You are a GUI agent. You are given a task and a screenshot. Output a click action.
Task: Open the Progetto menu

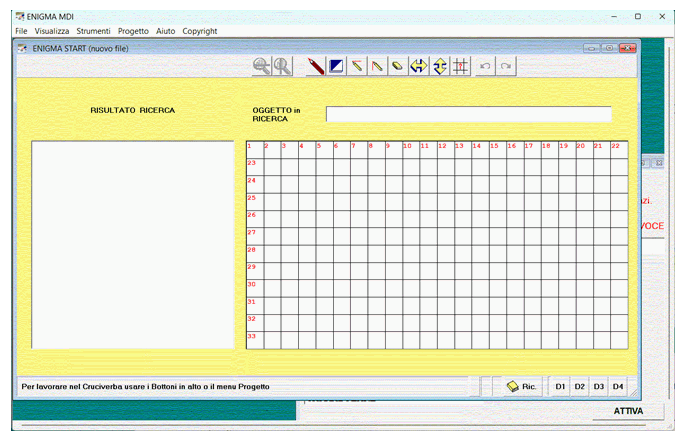pos(133,31)
